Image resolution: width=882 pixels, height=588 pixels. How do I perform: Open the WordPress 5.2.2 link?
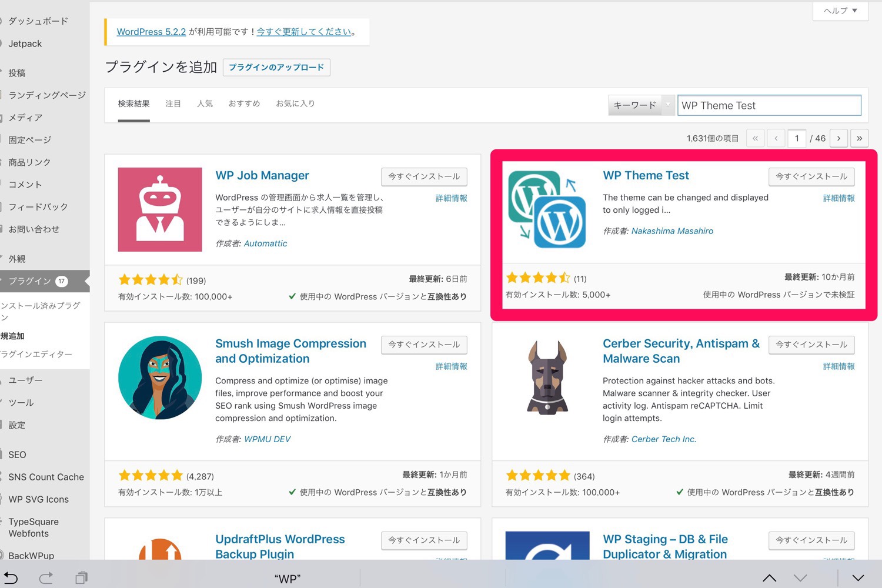pyautogui.click(x=151, y=32)
